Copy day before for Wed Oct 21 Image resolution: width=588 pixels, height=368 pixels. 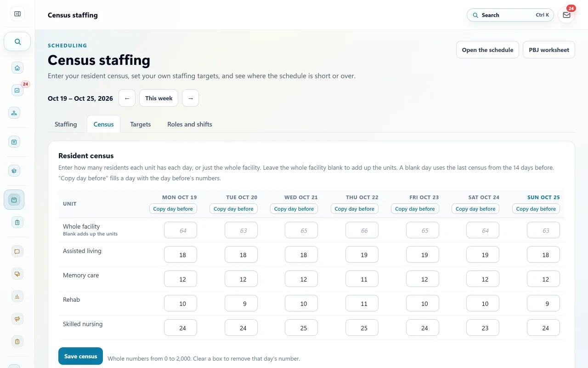coord(294,209)
